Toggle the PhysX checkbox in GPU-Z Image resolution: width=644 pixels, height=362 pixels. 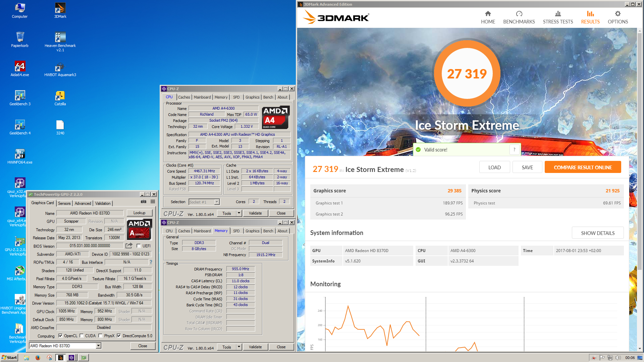(x=100, y=336)
